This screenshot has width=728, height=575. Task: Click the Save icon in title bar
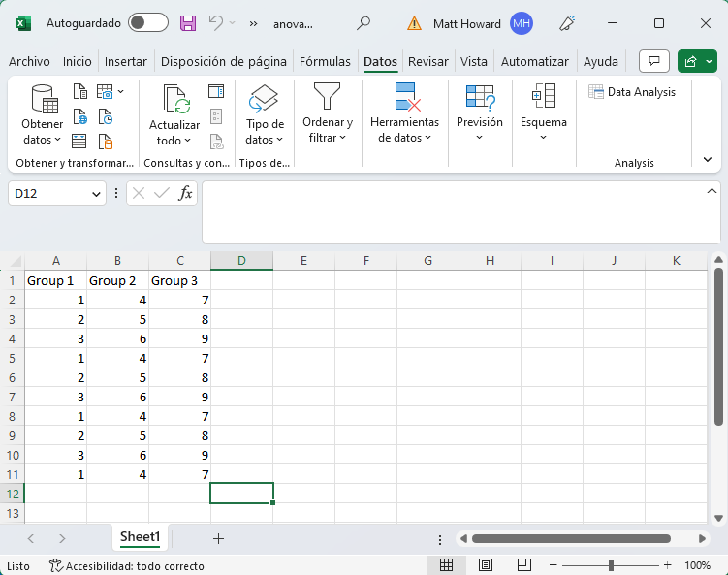point(188,22)
